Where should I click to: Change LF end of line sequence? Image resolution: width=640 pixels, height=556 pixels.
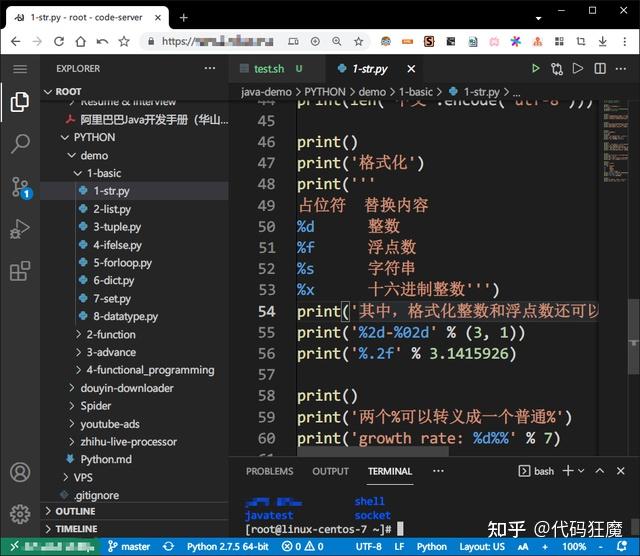pos(399,547)
